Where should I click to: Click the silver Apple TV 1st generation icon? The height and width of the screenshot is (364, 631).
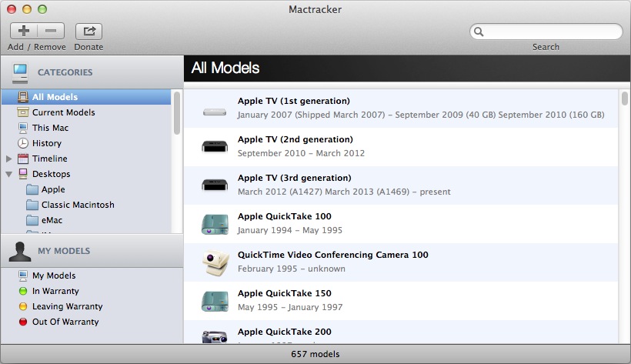(215, 112)
